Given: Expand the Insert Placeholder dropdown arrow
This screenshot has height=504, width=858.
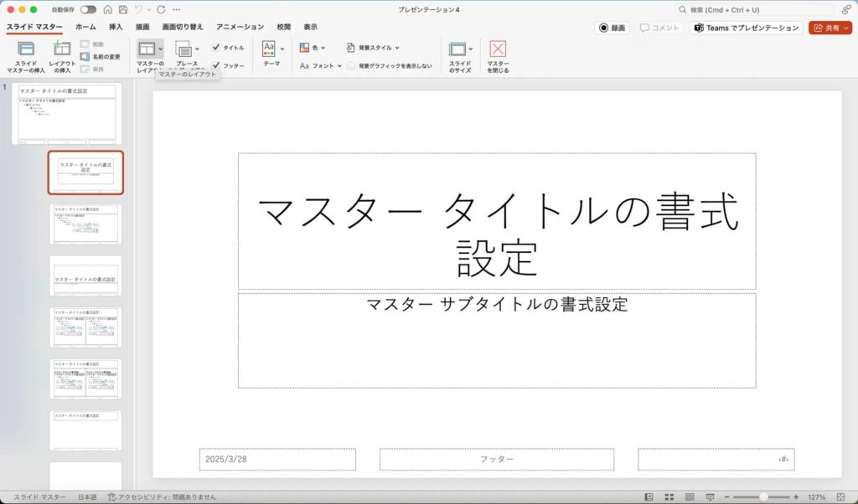Looking at the screenshot, I should pos(197,49).
